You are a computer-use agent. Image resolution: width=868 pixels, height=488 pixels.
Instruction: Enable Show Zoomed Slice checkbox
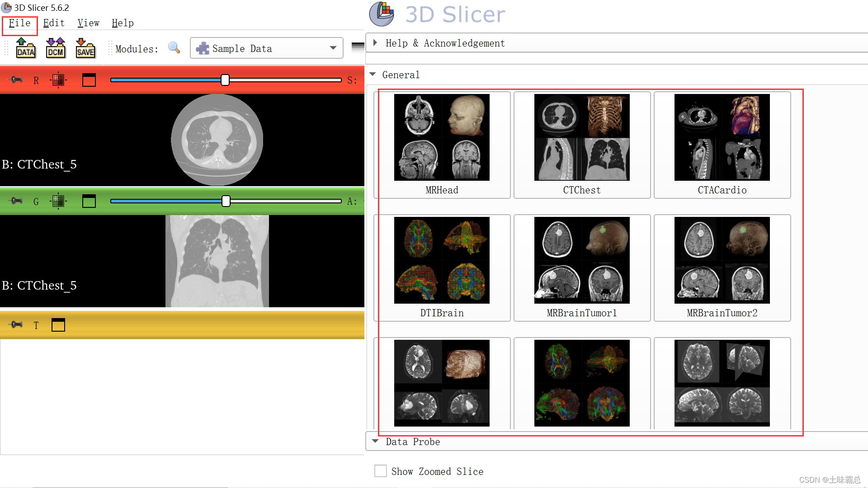click(381, 471)
